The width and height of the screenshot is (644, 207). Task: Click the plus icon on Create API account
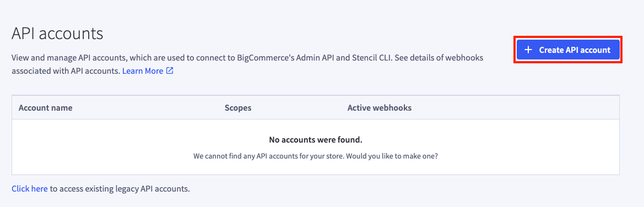coord(529,50)
